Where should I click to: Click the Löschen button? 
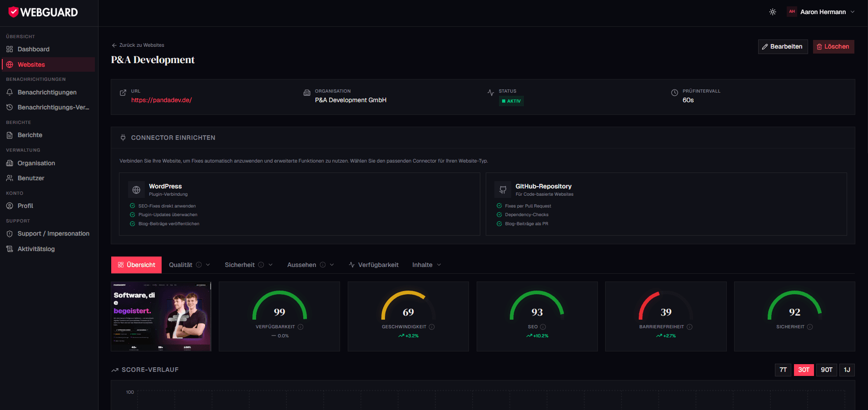[833, 47]
